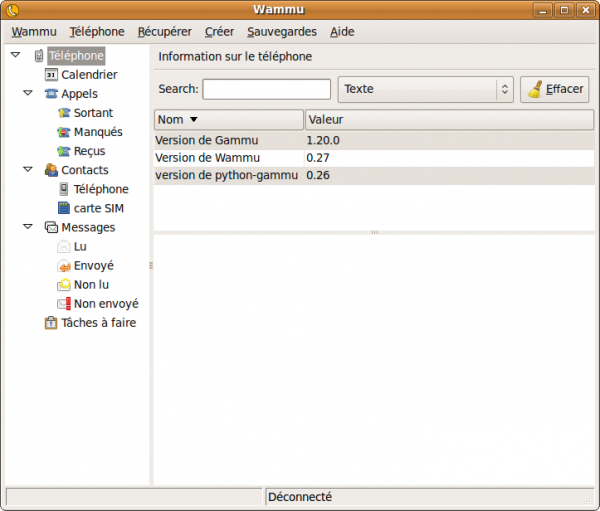Click the Reçus received calls icon
The width and height of the screenshot is (600, 511).
coord(64,151)
